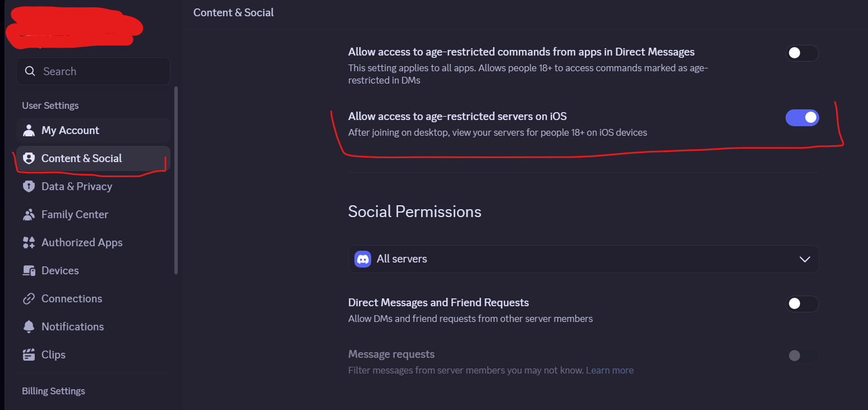Click the Authorized Apps icon
Viewport: 868px width, 410px height.
(29, 242)
